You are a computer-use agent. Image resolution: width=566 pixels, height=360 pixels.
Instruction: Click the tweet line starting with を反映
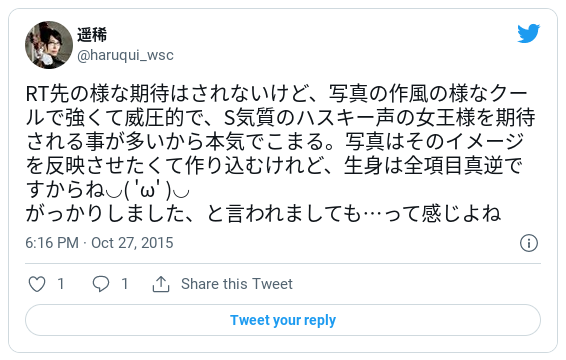274,166
